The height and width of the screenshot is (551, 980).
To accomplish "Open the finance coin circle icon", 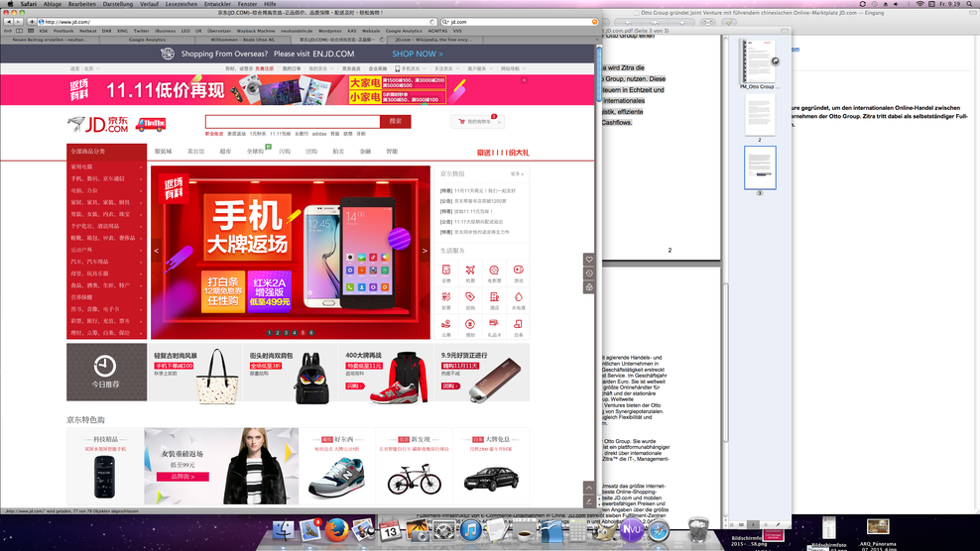I will coord(470,324).
